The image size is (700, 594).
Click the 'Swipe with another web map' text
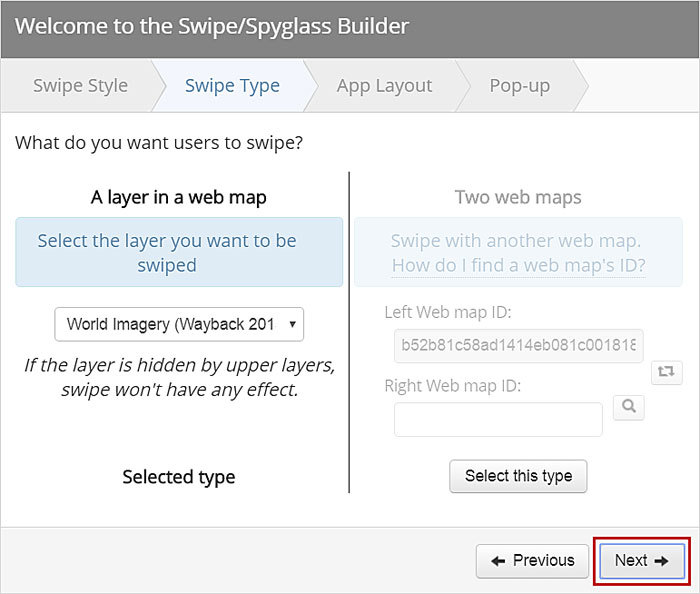pos(516,241)
